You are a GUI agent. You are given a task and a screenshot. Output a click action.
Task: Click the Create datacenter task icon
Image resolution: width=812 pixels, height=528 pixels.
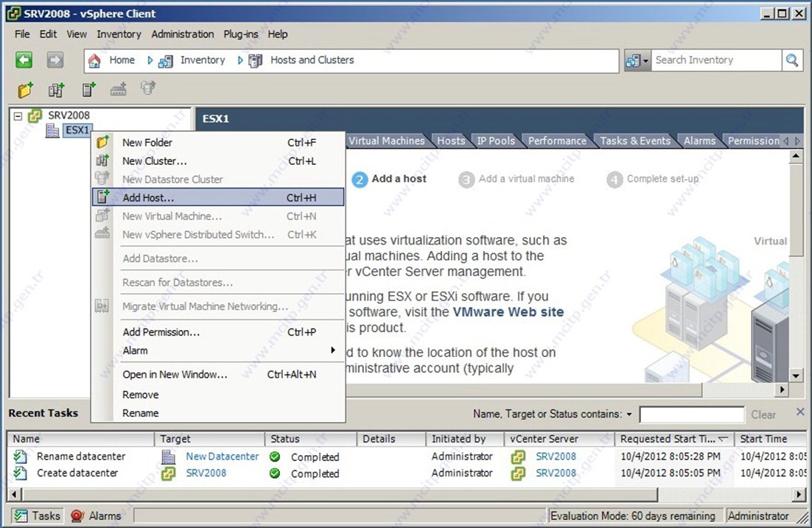click(20, 473)
